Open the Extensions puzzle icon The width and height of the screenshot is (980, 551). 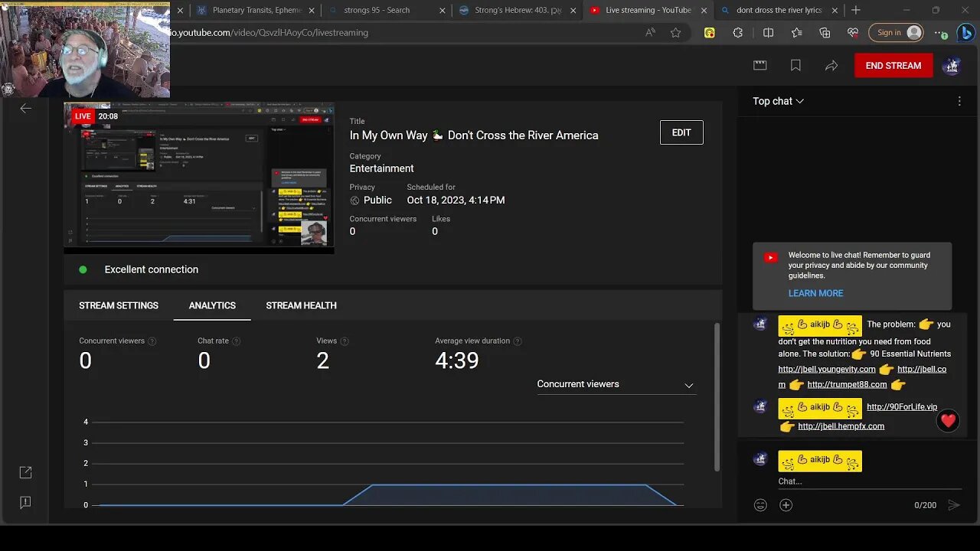pos(738,33)
